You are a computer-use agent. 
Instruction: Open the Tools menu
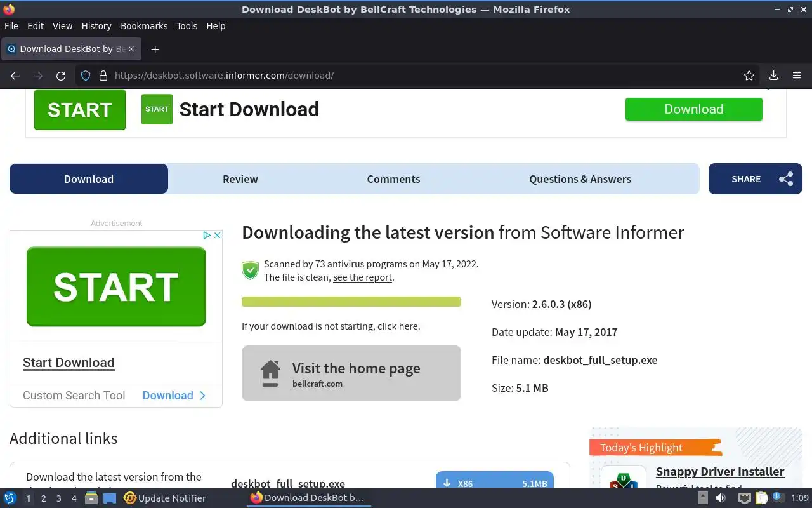click(187, 26)
